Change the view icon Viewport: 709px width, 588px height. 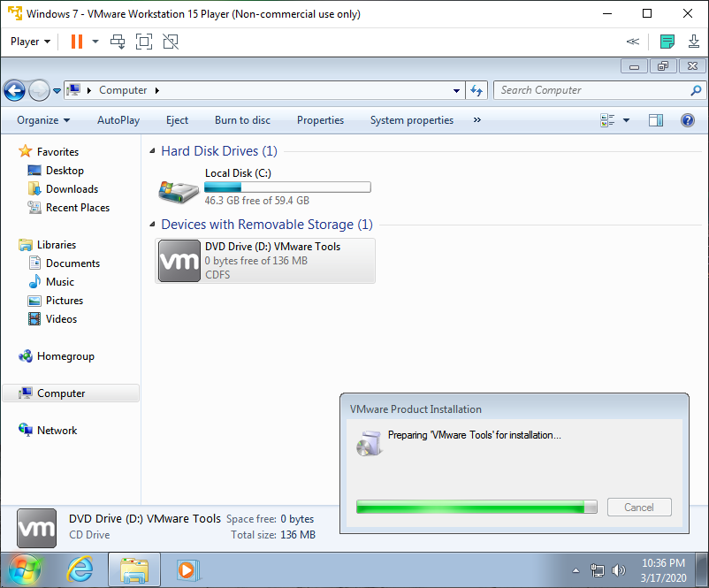[607, 120]
